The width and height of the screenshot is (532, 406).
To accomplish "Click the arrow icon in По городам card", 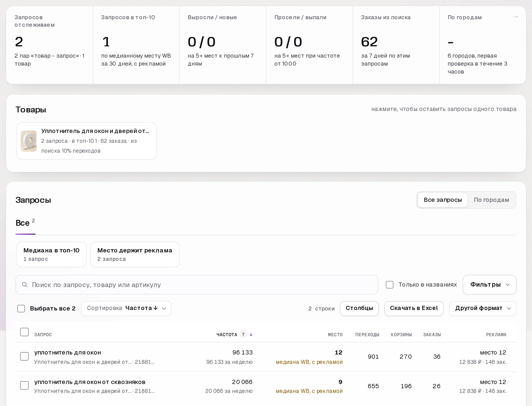I will (x=516, y=17).
